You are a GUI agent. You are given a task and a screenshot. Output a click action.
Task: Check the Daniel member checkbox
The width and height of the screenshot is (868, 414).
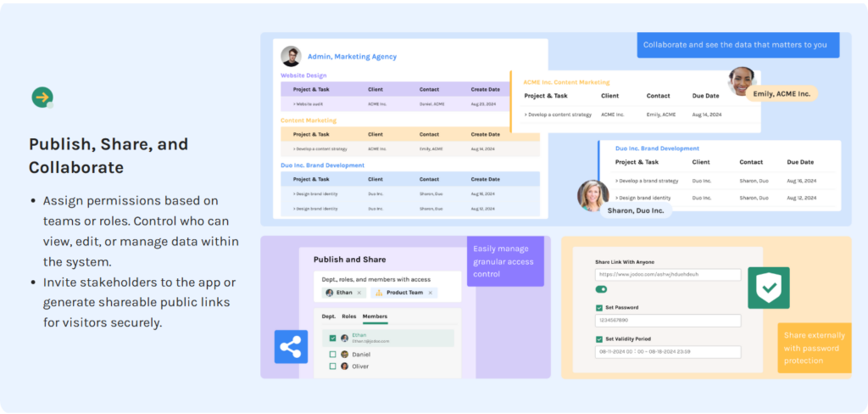(x=332, y=354)
